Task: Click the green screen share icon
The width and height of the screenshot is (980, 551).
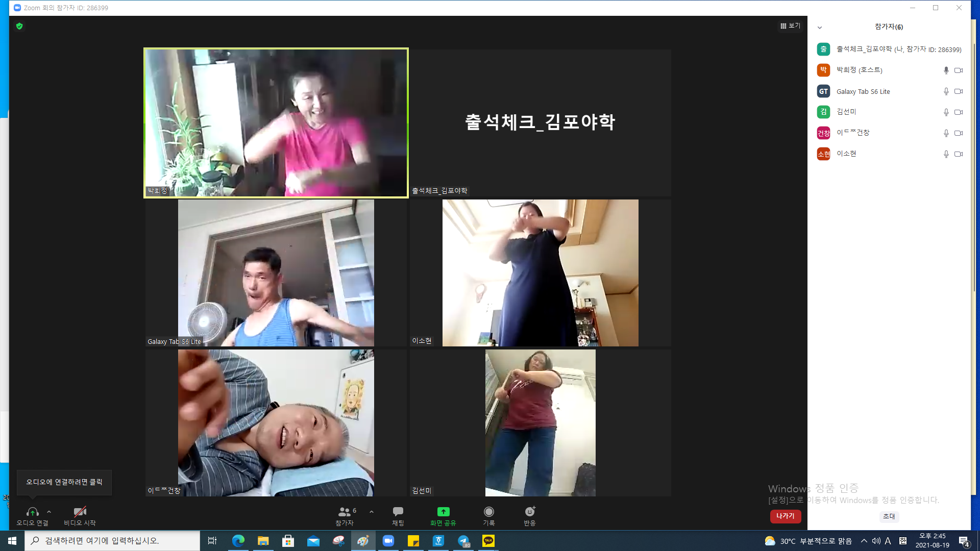Action: click(443, 512)
